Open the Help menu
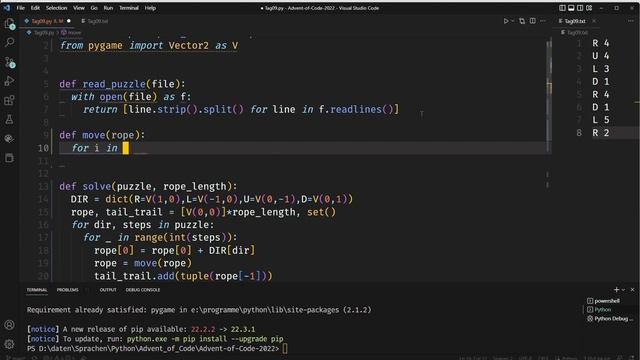 click(150, 8)
